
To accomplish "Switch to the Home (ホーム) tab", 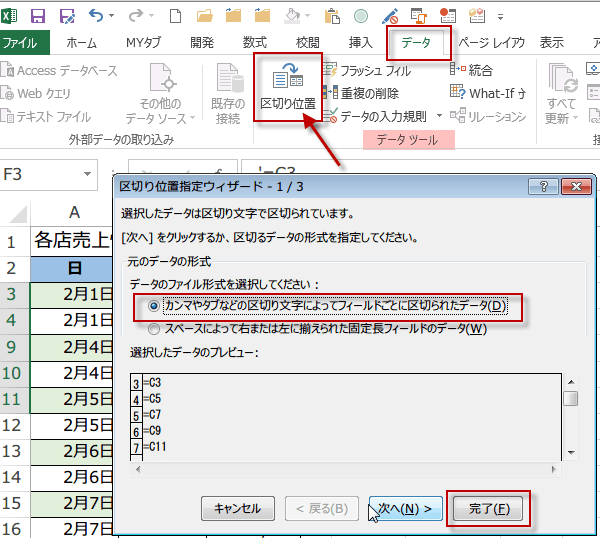I will click(x=81, y=42).
